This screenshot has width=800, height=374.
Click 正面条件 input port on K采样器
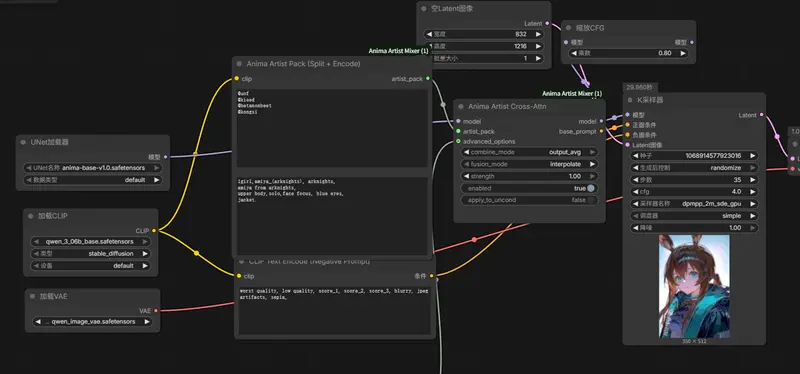pyautogui.click(x=628, y=124)
